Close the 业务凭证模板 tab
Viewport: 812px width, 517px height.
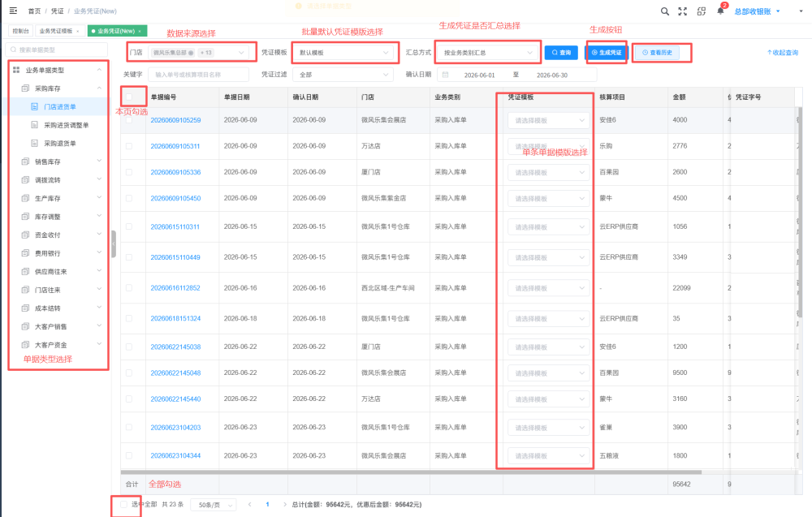point(78,31)
